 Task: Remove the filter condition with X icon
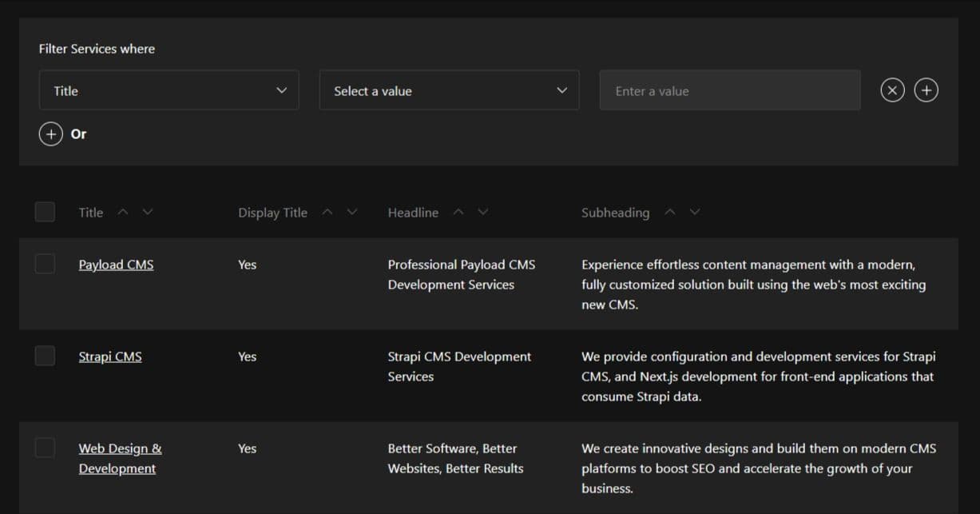click(x=892, y=90)
